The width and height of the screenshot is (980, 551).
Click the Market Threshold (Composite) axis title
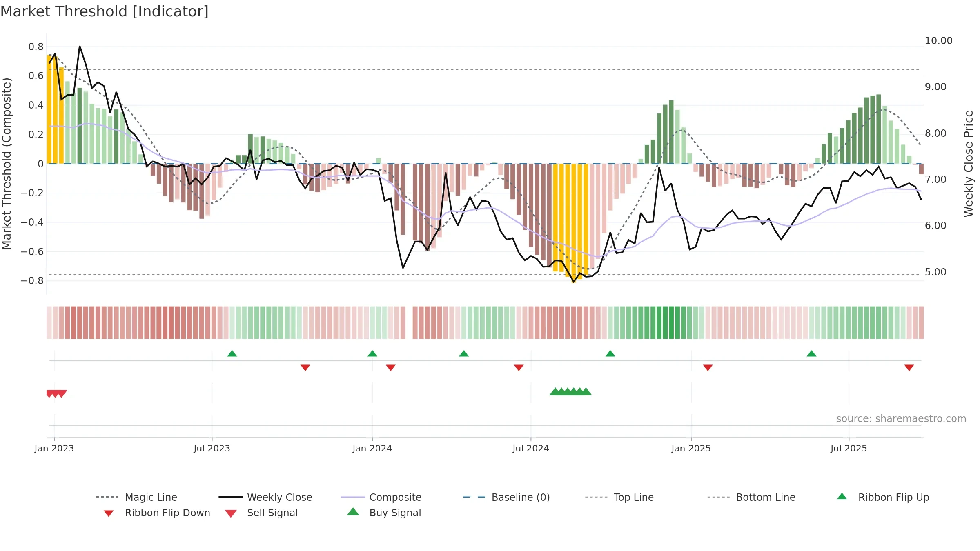tap(7, 164)
